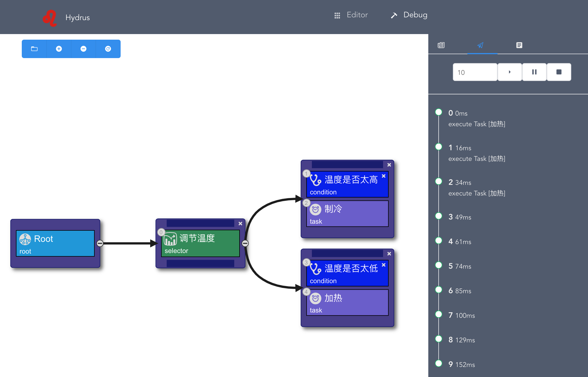
Task: Select the paper plane debug tab
Action: 480,45
